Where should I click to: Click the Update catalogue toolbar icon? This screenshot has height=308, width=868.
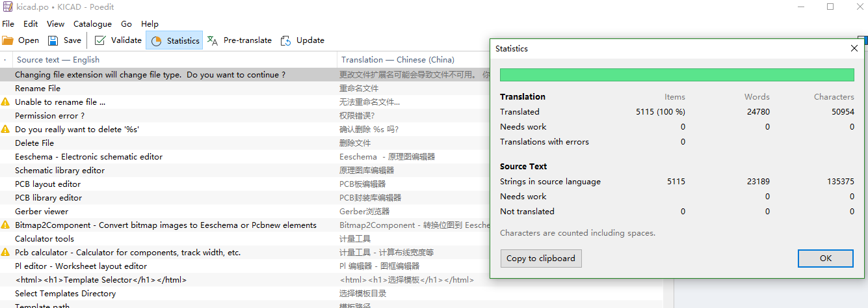pos(286,40)
